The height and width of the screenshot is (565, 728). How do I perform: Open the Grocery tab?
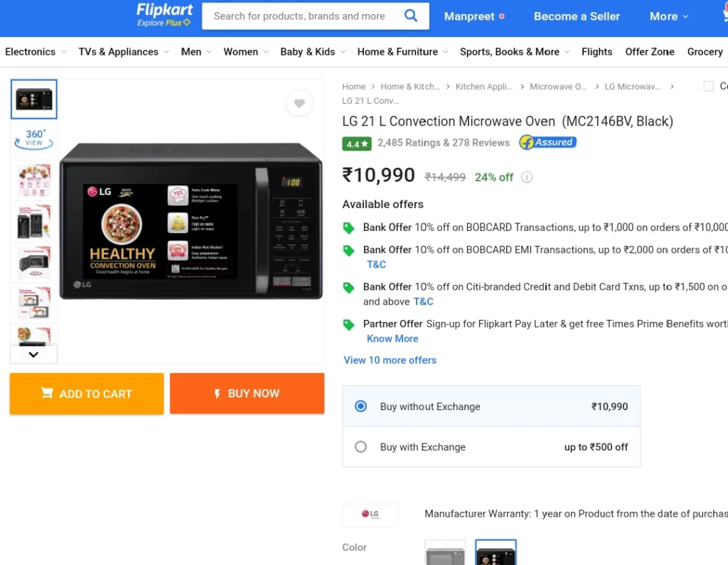point(705,52)
